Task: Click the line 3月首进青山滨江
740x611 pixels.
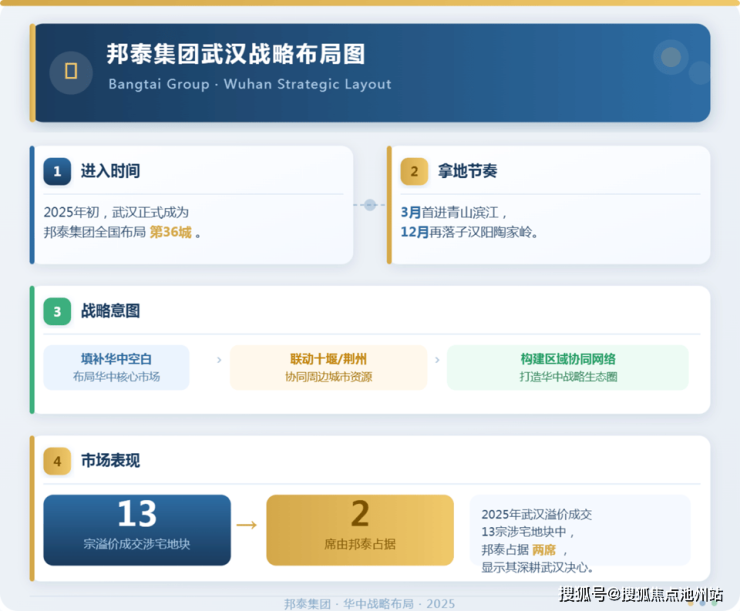Action: 454,212
